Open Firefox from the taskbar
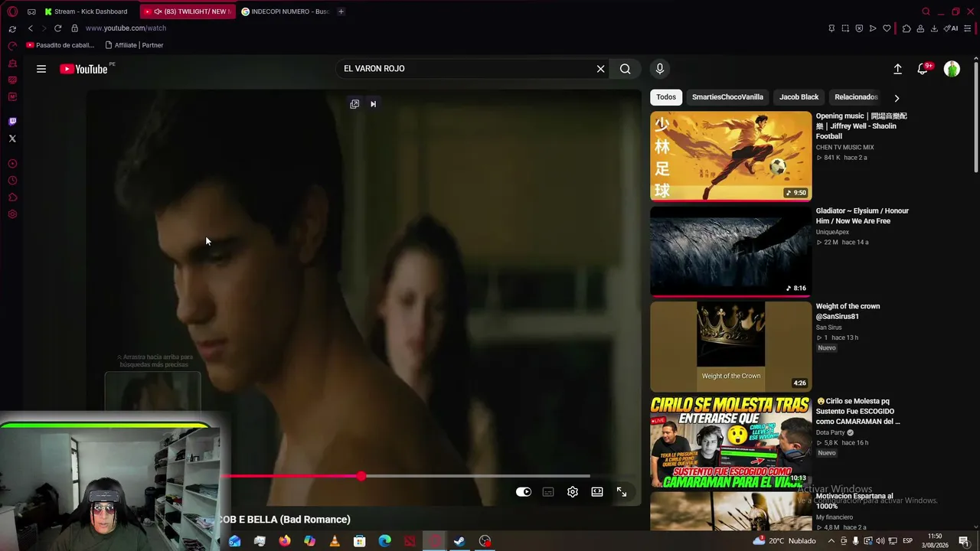 [x=285, y=541]
